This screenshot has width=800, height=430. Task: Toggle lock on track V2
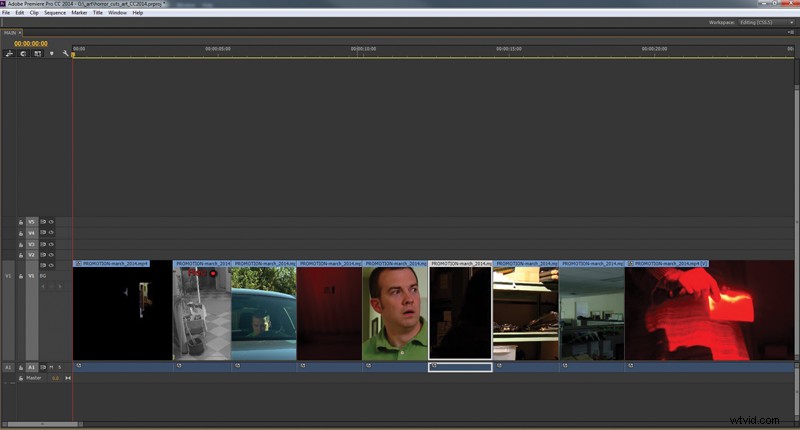[x=21, y=255]
